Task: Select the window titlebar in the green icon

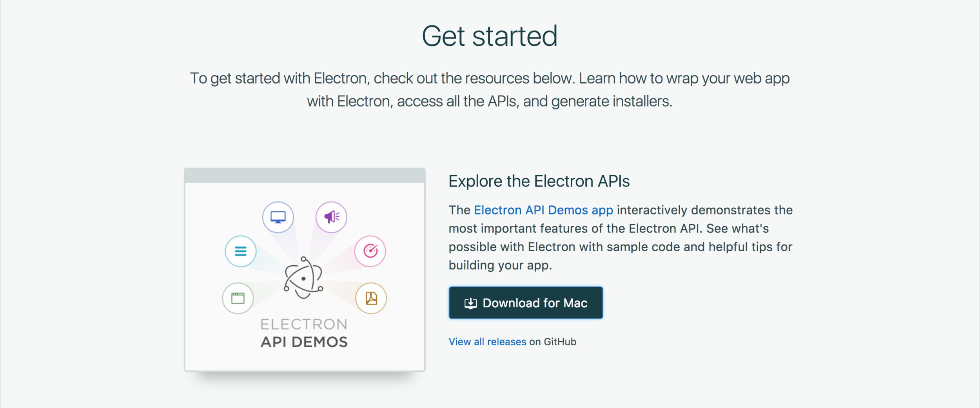Action: click(x=238, y=295)
